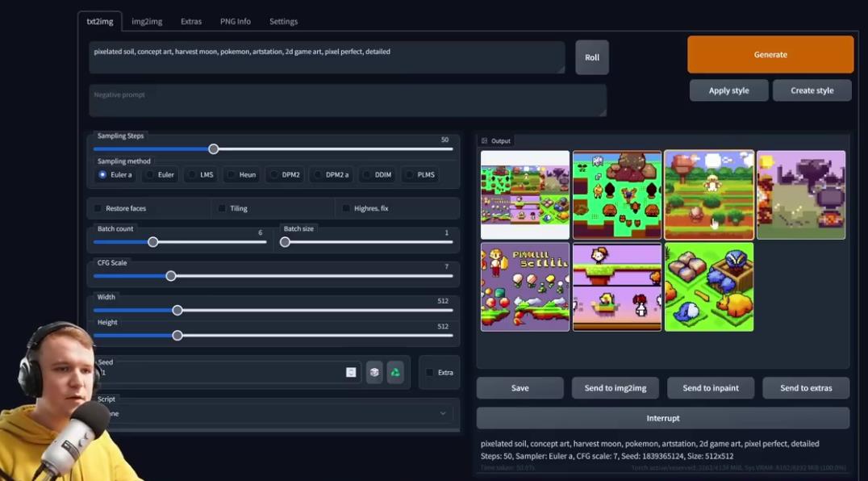Screen dimensions: 868x481
Task: Click the dice icon to randomize seed
Action: coord(374,372)
